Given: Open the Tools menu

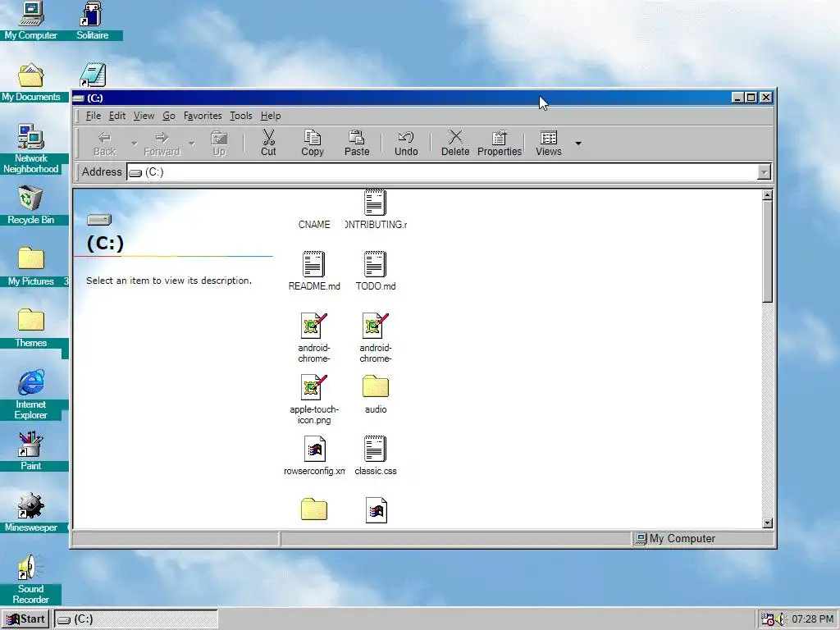Looking at the screenshot, I should (x=240, y=116).
